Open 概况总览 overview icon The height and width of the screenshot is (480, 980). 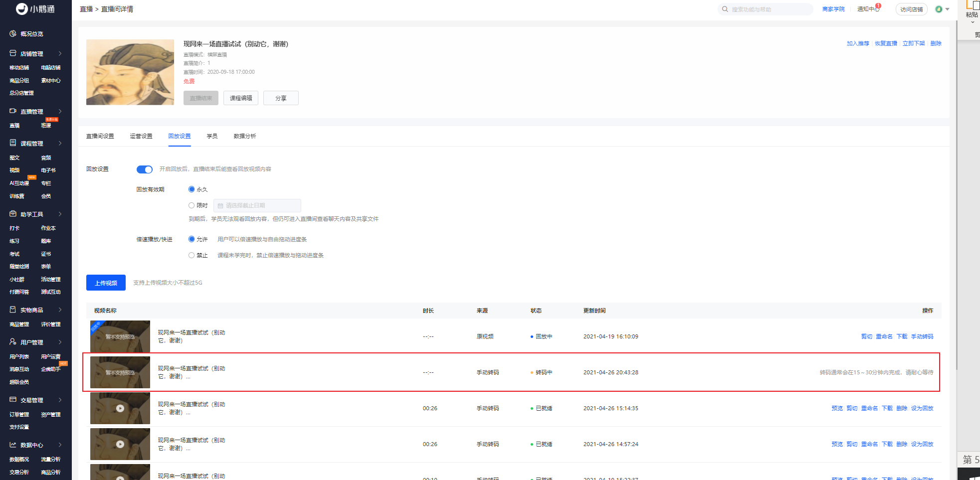13,33
